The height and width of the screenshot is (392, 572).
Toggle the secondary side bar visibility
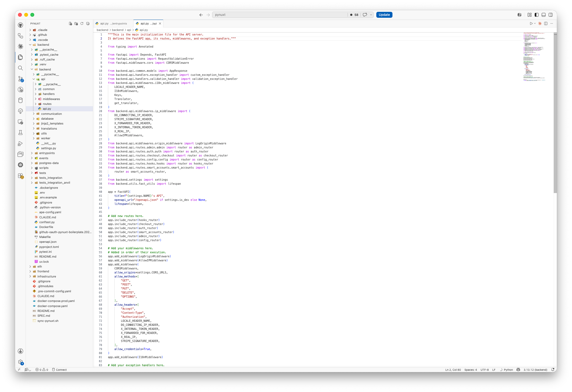551,15
